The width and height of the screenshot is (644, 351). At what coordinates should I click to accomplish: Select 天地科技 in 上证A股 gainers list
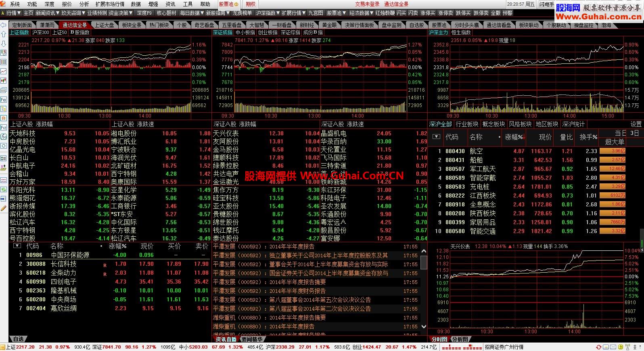59,133
